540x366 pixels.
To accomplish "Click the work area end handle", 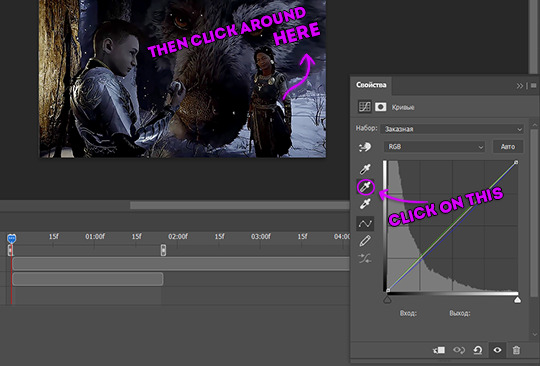I will (163, 250).
